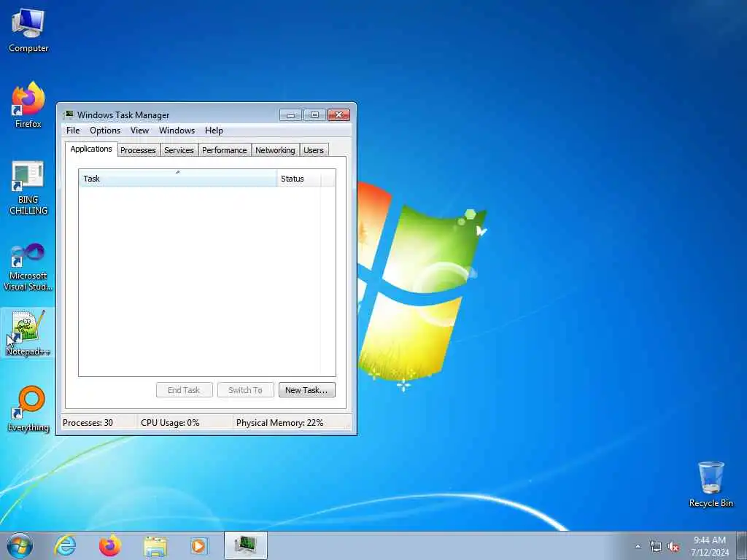Click the Switch To button

click(245, 390)
